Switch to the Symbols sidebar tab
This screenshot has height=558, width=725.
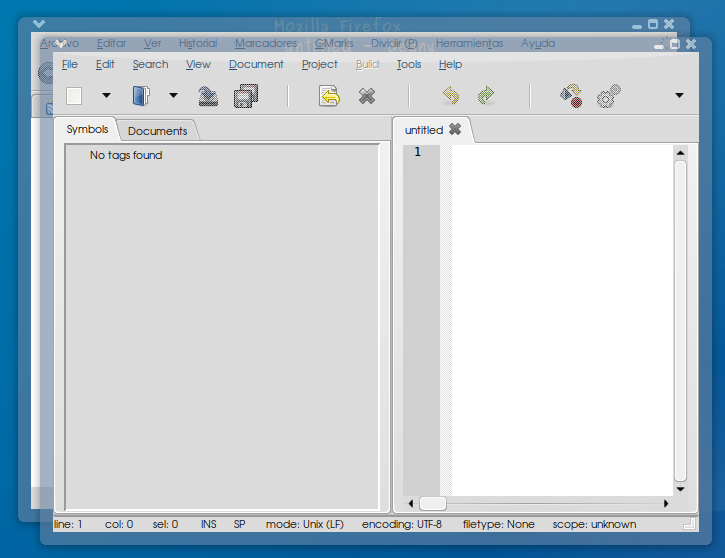pyautogui.click(x=87, y=129)
